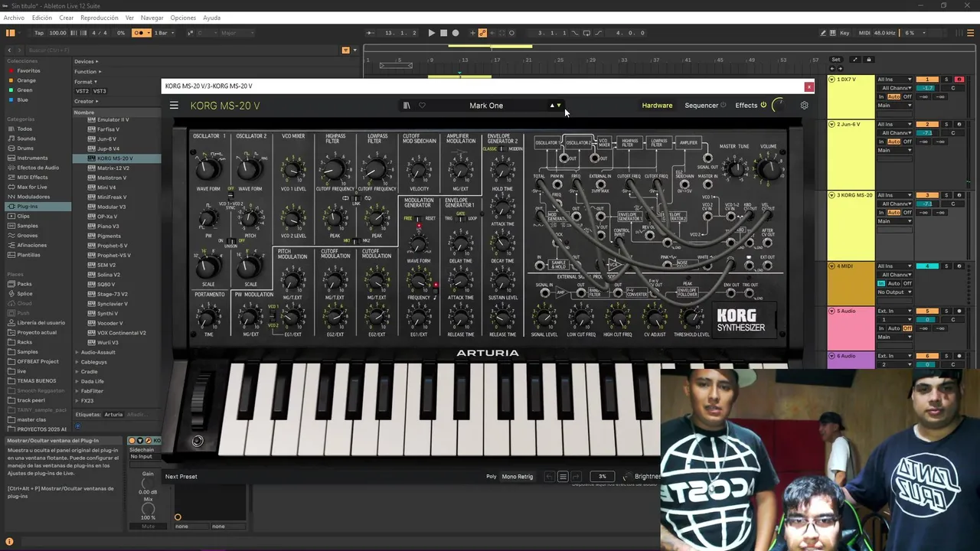The height and width of the screenshot is (551, 980).
Task: Toggle the Key mapping button
Action: click(844, 33)
